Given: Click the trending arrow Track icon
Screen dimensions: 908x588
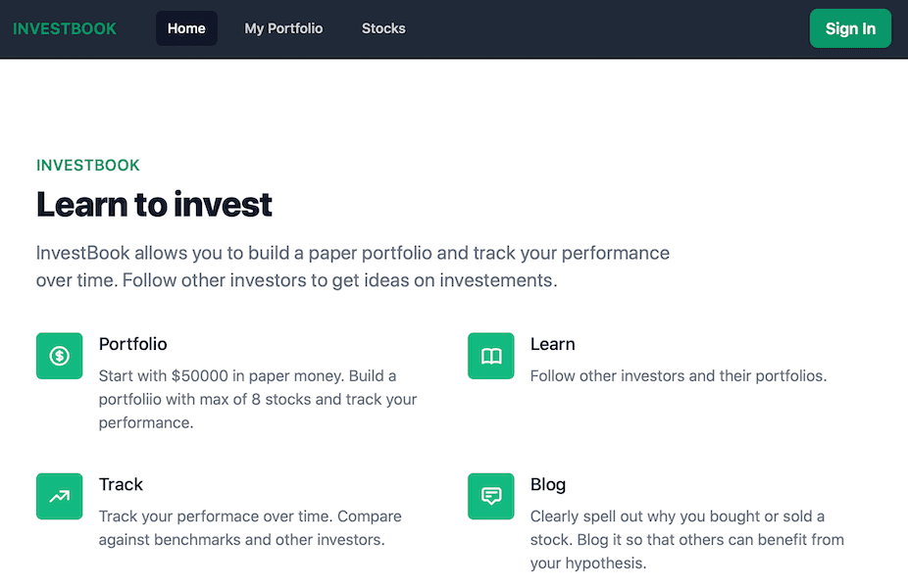Looking at the screenshot, I should tap(59, 496).
